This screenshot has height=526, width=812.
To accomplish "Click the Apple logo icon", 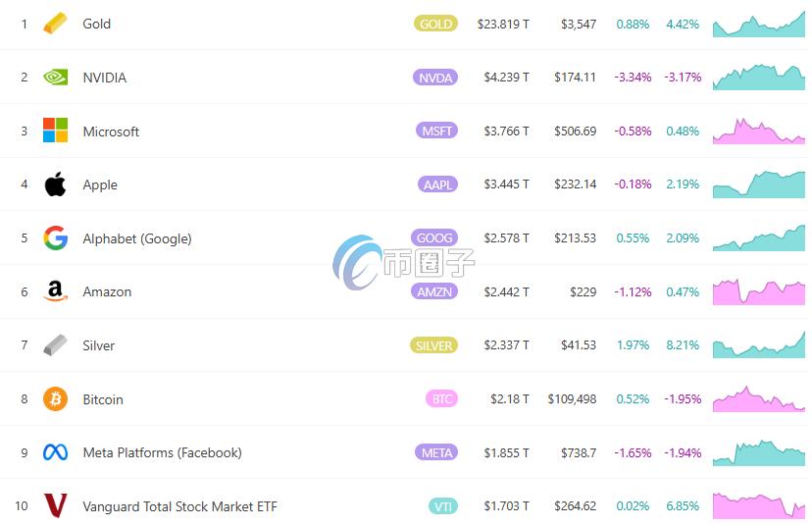I will (x=56, y=184).
